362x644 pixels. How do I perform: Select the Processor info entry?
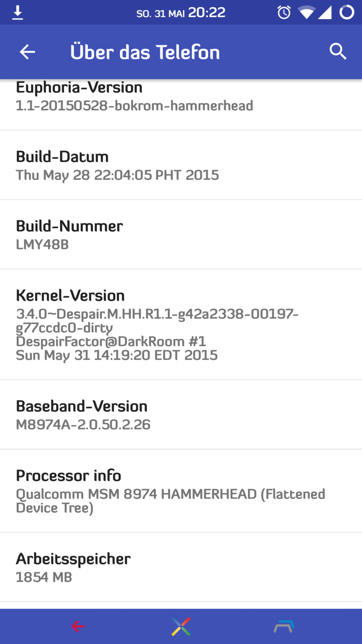point(181,491)
